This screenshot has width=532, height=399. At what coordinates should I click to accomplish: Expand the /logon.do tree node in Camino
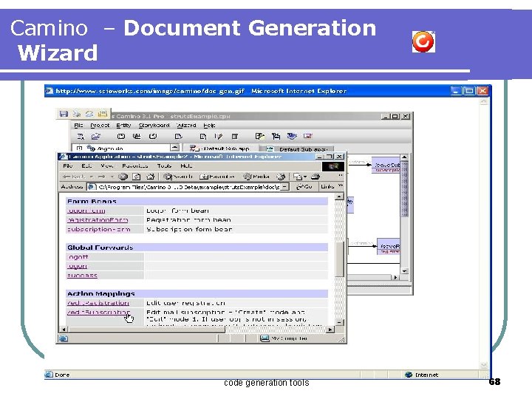(79, 149)
